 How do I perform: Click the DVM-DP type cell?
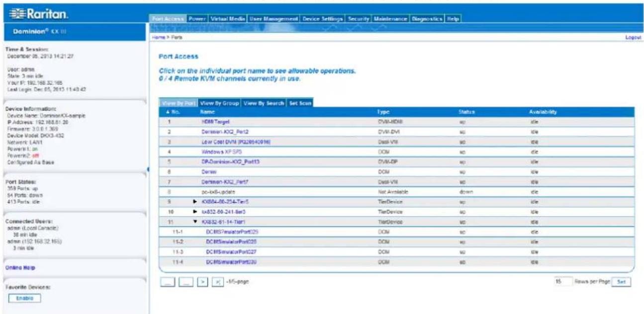(387, 162)
